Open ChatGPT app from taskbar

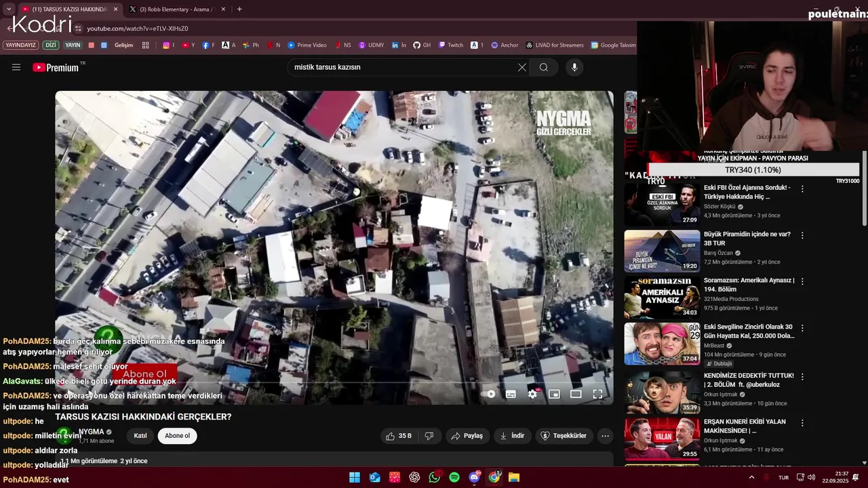(x=414, y=477)
